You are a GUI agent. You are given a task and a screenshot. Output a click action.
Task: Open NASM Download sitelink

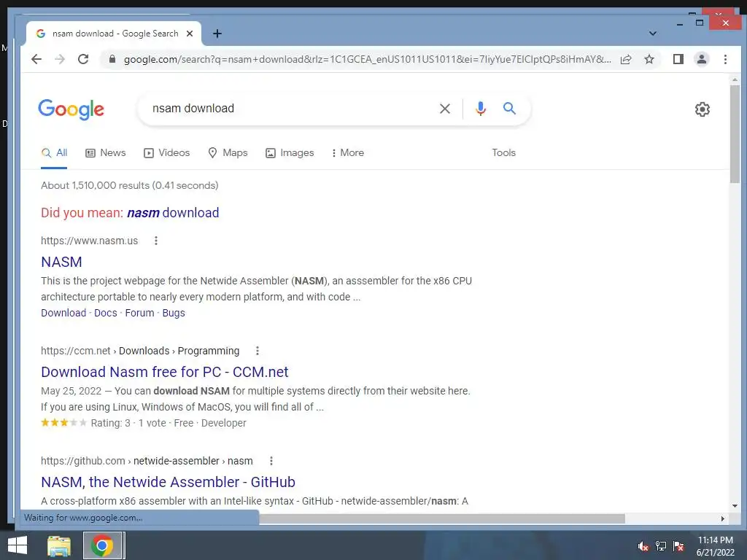(x=63, y=313)
